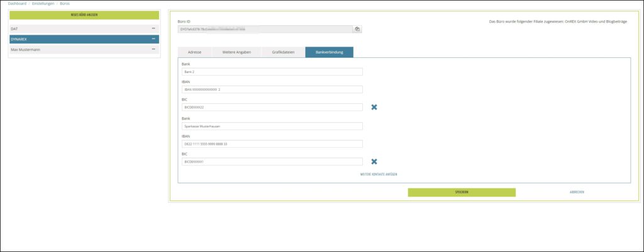Click the BIC field with BICDEXXXX22

(271, 107)
